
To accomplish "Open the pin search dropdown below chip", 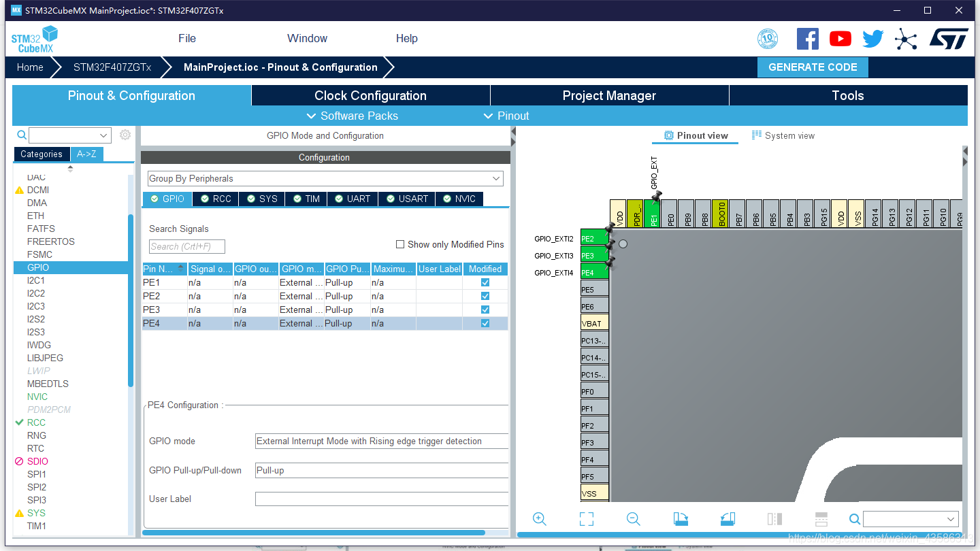I will [x=911, y=519].
